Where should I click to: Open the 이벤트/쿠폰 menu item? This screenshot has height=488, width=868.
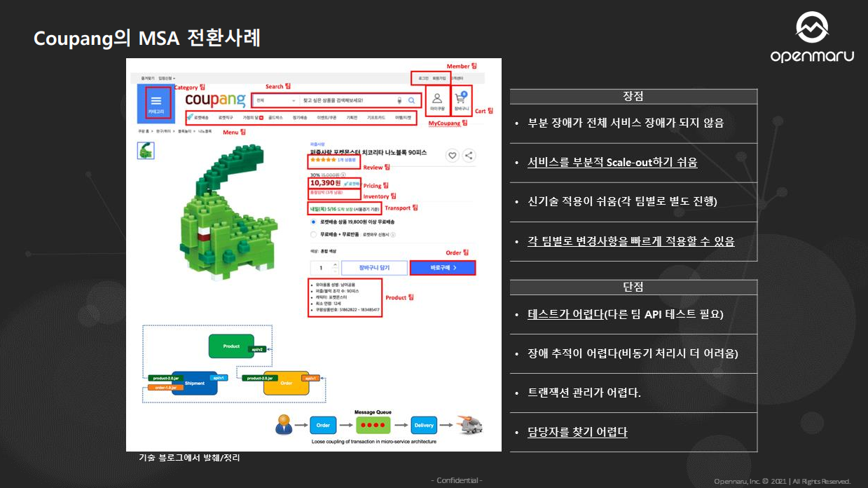point(327,118)
